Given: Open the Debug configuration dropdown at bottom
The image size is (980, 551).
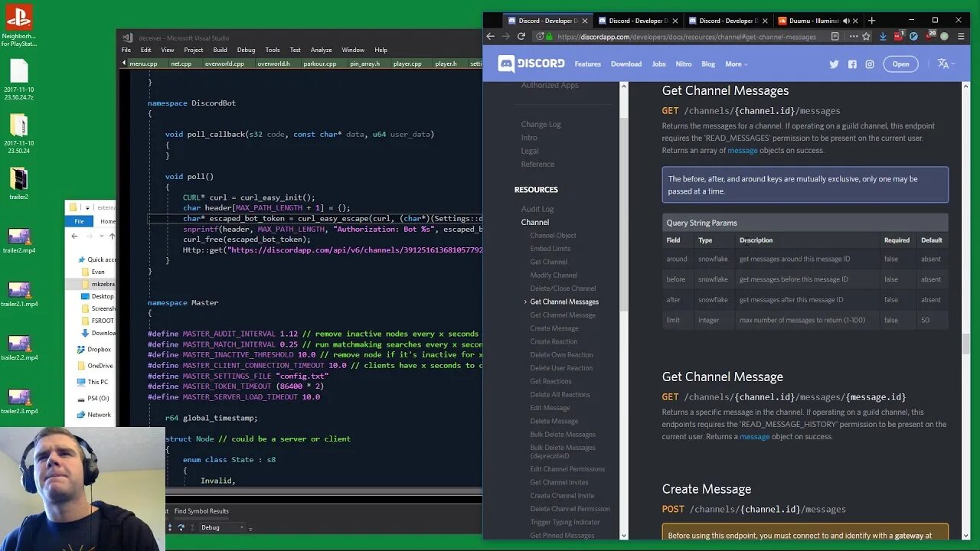Looking at the screenshot, I should coord(222,527).
